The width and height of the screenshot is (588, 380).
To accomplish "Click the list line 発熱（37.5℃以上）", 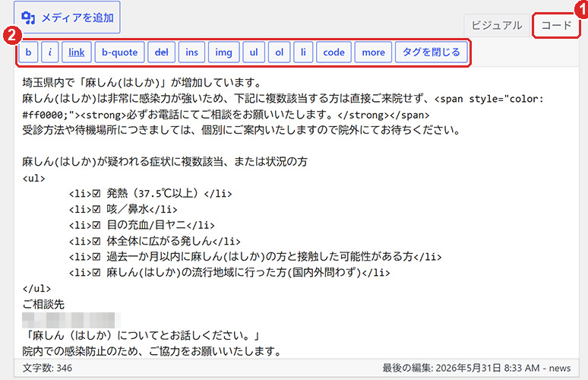I will click(150, 193).
